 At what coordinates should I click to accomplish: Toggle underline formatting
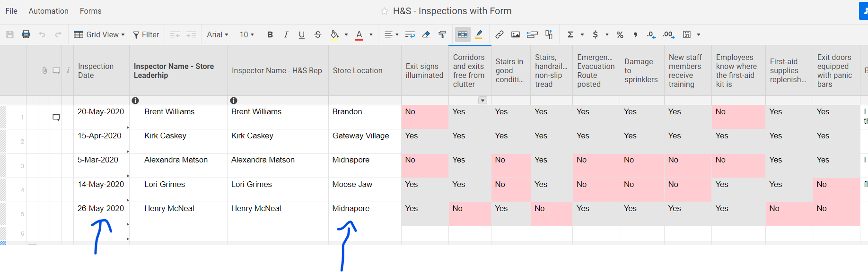[x=302, y=34]
